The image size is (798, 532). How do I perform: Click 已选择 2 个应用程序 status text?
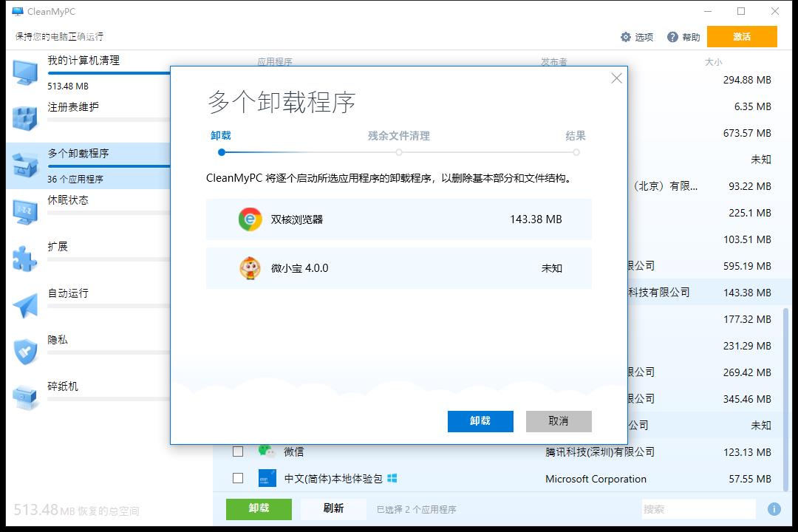point(417,509)
